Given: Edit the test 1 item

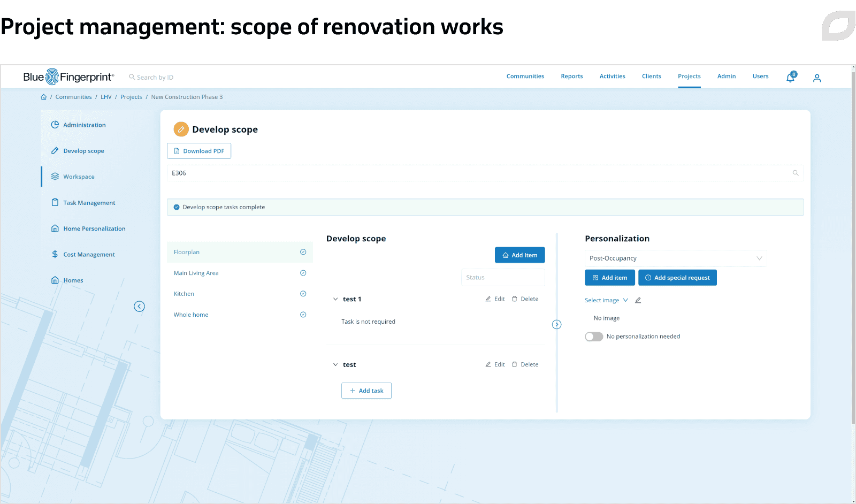Looking at the screenshot, I should coord(495,299).
